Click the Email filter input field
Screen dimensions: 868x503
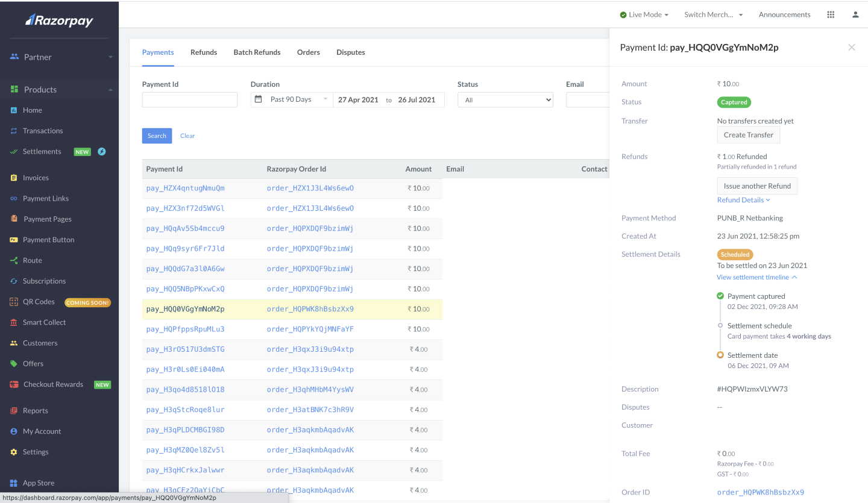(588, 100)
